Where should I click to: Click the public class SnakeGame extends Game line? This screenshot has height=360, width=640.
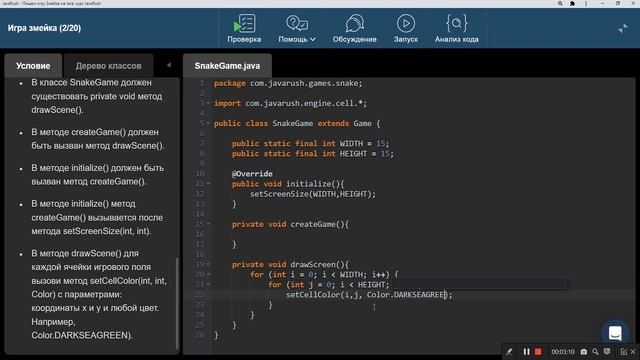297,123
